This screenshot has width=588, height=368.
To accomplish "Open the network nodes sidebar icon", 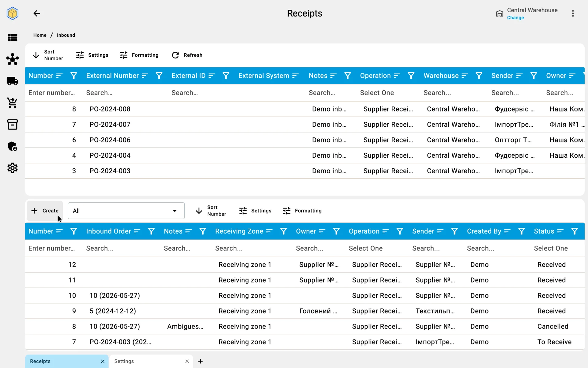I will 13,59.
